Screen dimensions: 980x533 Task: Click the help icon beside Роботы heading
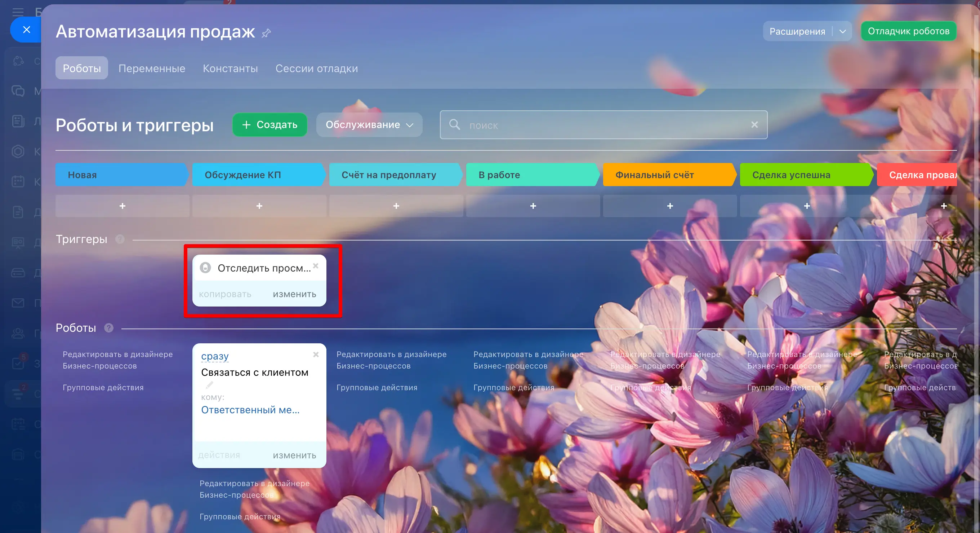(109, 328)
